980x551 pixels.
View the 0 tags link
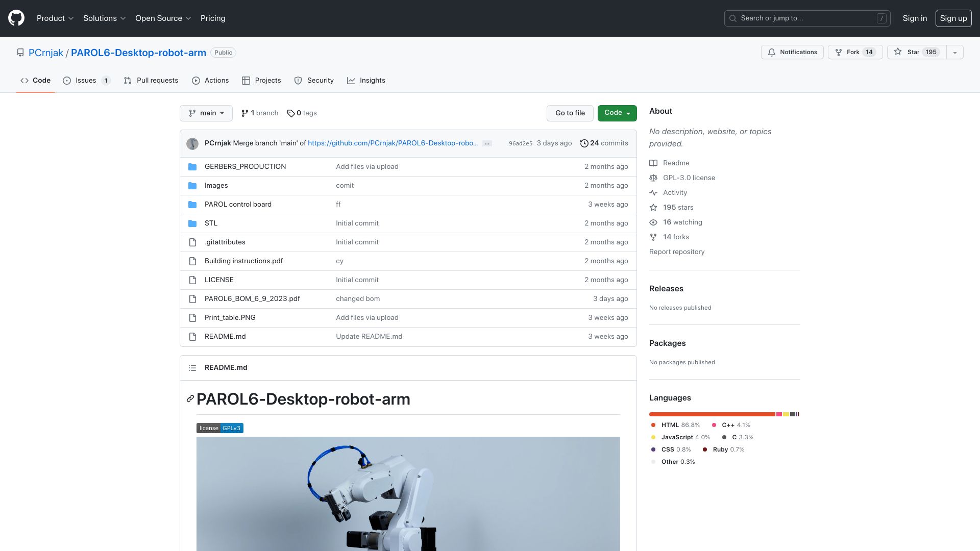pos(302,113)
